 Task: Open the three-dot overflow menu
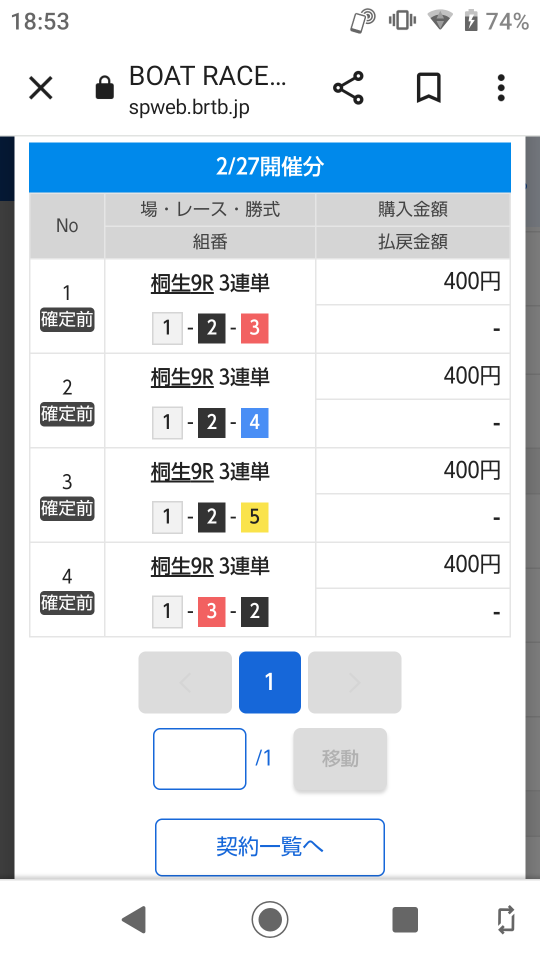click(501, 88)
